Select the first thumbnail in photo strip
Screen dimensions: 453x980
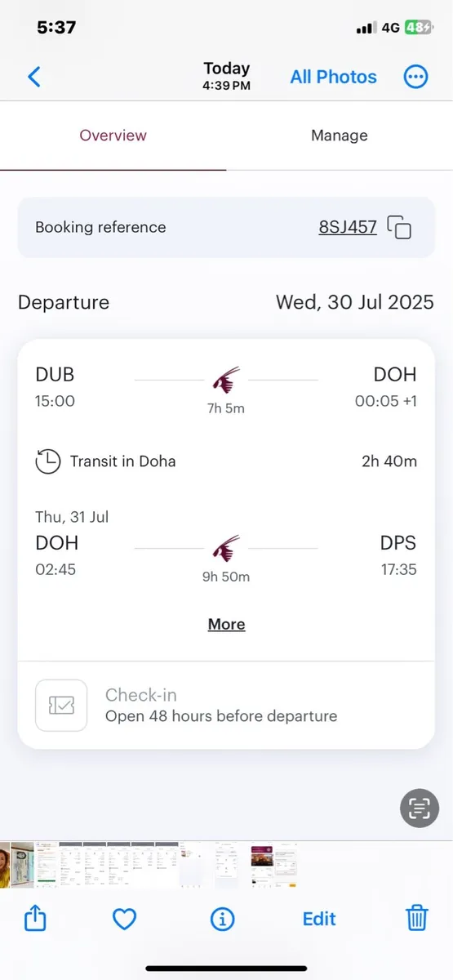(x=6, y=865)
